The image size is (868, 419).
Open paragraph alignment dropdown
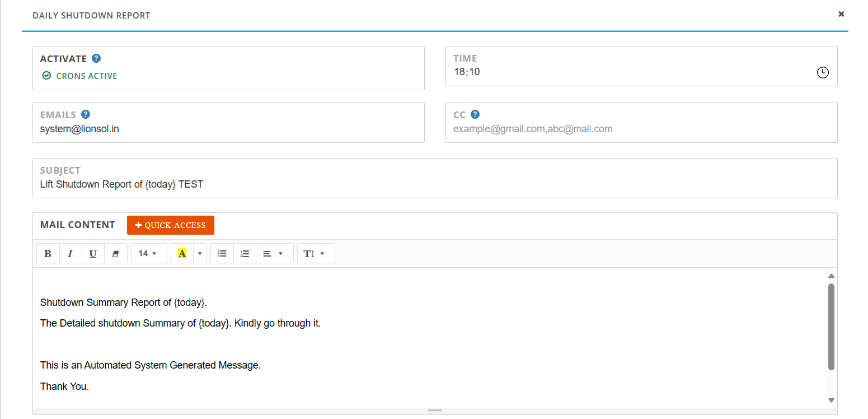274,254
